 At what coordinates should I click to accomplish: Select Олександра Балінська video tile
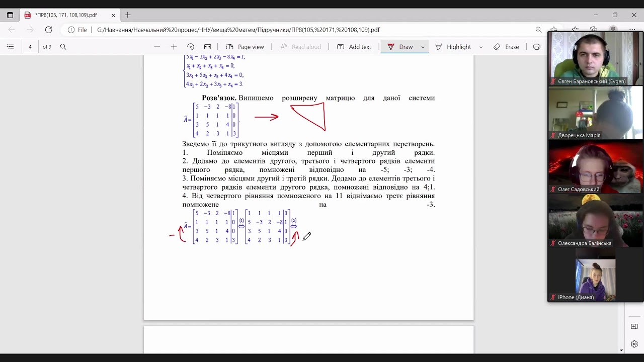596,221
